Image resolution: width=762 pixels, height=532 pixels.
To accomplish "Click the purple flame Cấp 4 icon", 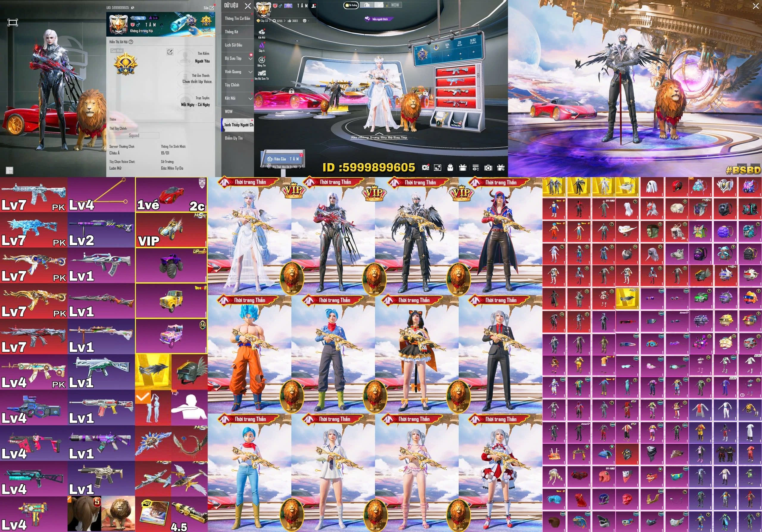I will tap(262, 46).
